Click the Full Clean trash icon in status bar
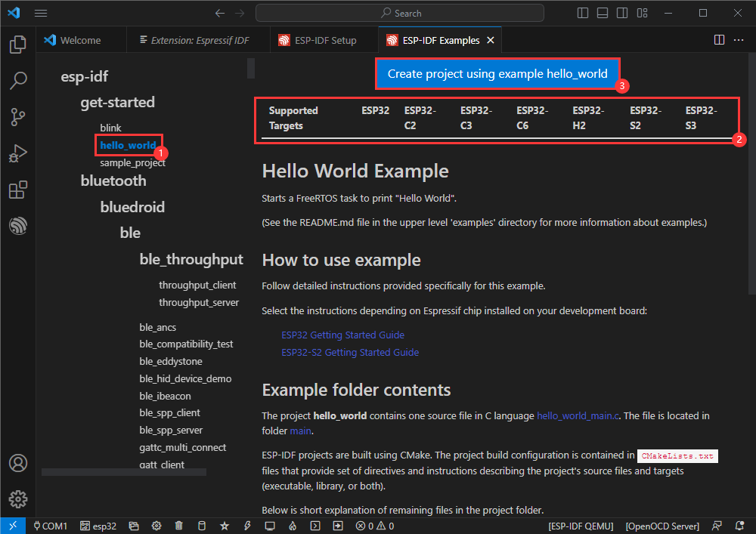The width and height of the screenshot is (756, 534). click(x=179, y=526)
